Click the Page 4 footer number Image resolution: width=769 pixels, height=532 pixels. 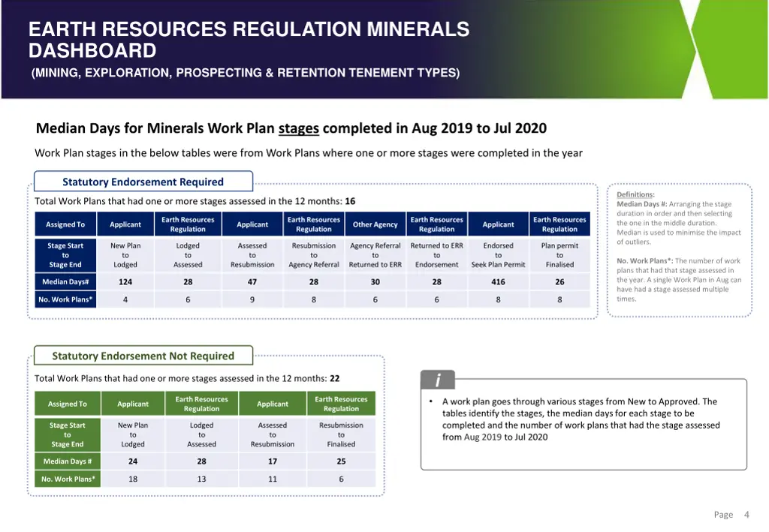tap(747, 514)
